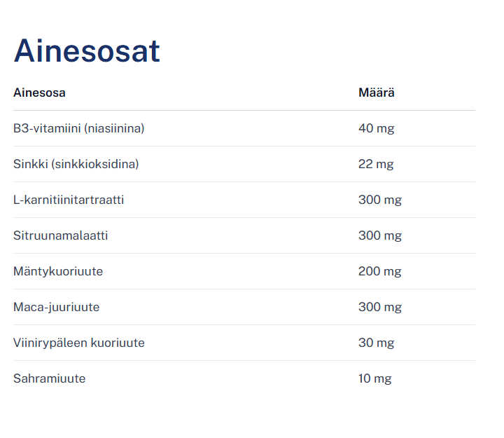Click the 30 mg amount value

(377, 343)
